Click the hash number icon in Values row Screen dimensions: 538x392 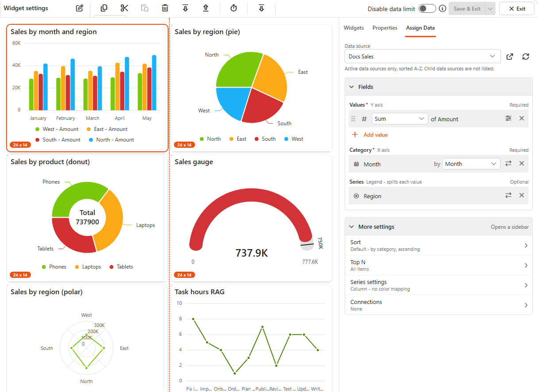(365, 119)
